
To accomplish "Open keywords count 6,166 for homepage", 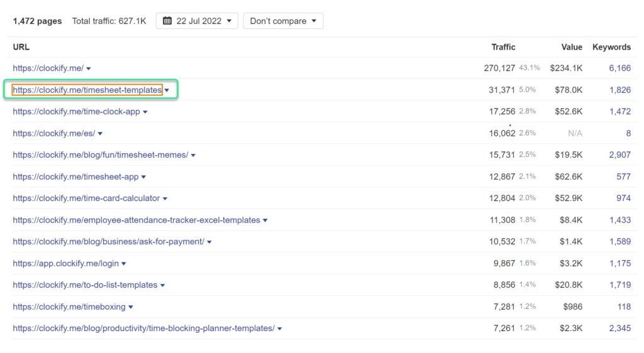I will pos(619,68).
